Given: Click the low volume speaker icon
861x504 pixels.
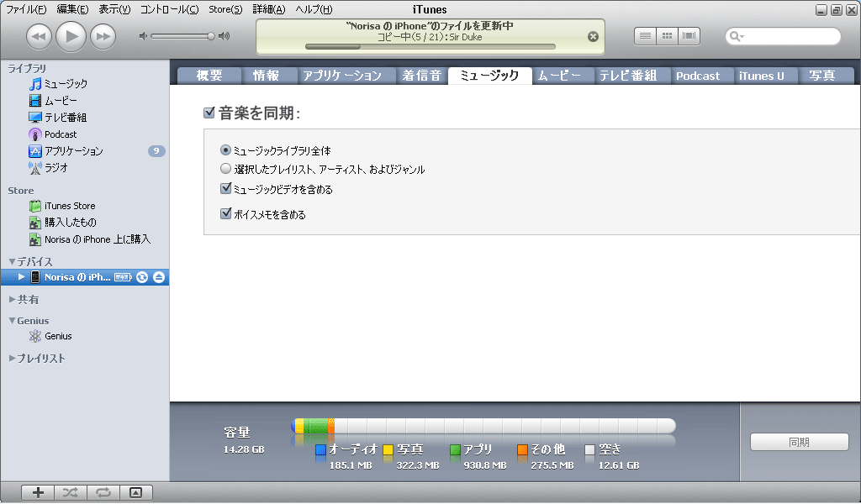Looking at the screenshot, I should click(143, 36).
